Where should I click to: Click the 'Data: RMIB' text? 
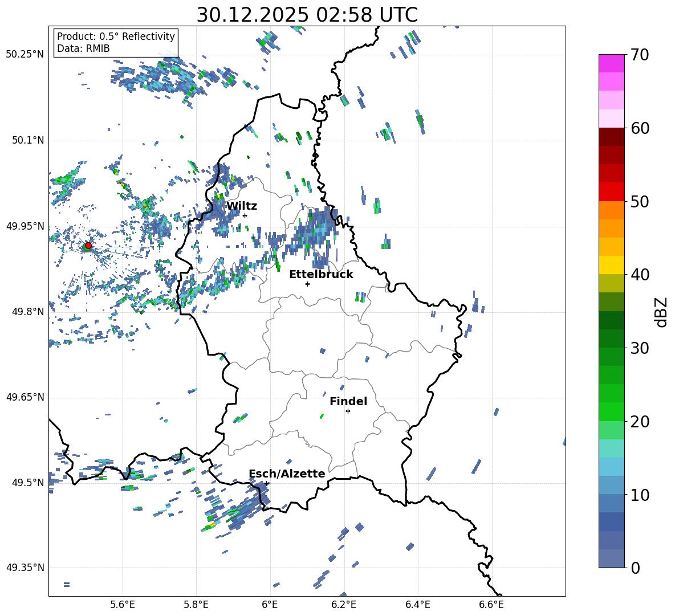tap(83, 48)
